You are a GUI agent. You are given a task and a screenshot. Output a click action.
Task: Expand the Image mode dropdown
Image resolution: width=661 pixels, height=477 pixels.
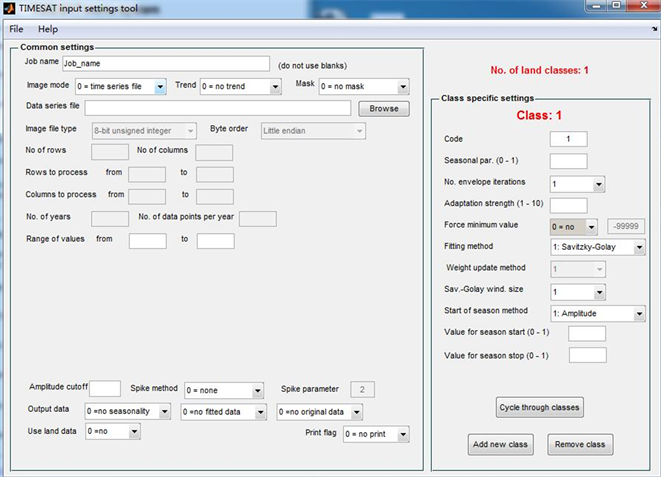(x=121, y=87)
